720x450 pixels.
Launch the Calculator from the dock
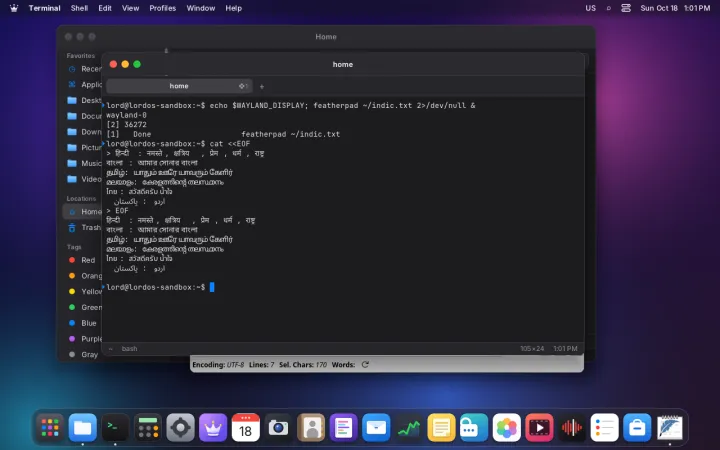click(x=148, y=428)
